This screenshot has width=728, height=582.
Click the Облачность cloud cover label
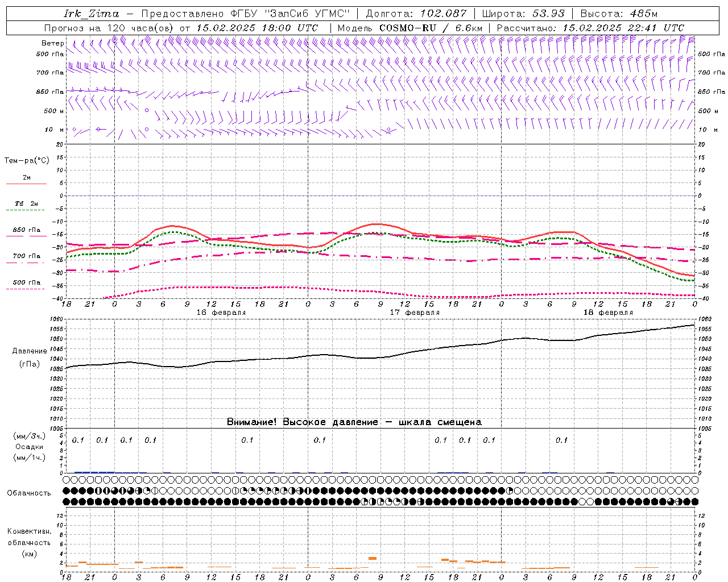(x=29, y=493)
